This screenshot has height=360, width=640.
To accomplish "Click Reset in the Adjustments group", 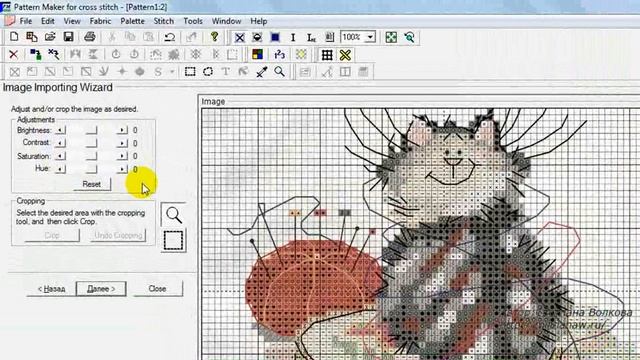I will pos(92,184).
